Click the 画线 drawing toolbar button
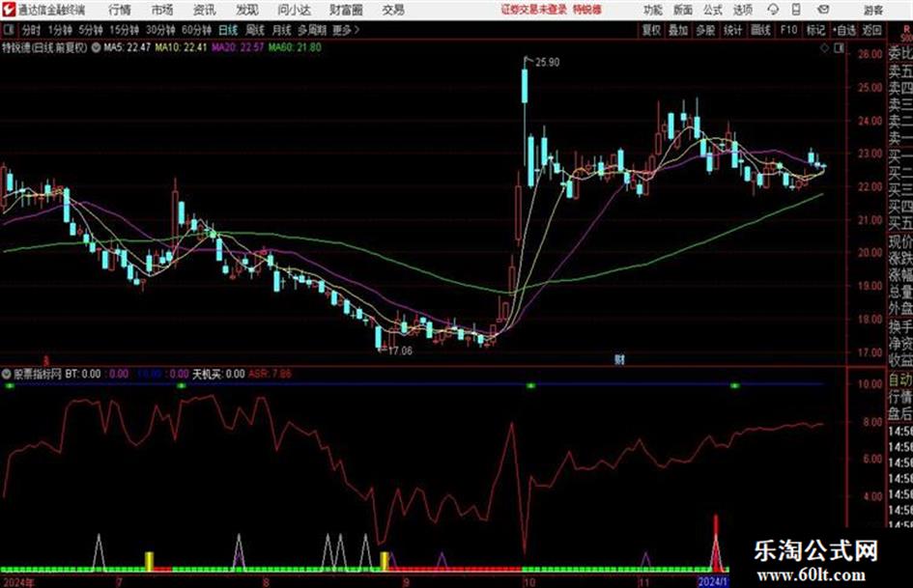 tap(760, 30)
